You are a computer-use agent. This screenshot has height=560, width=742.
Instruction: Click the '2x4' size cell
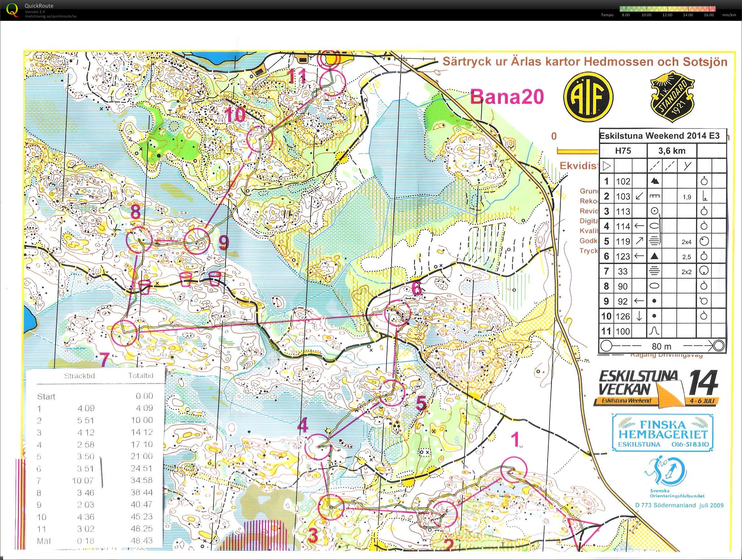coord(687,241)
